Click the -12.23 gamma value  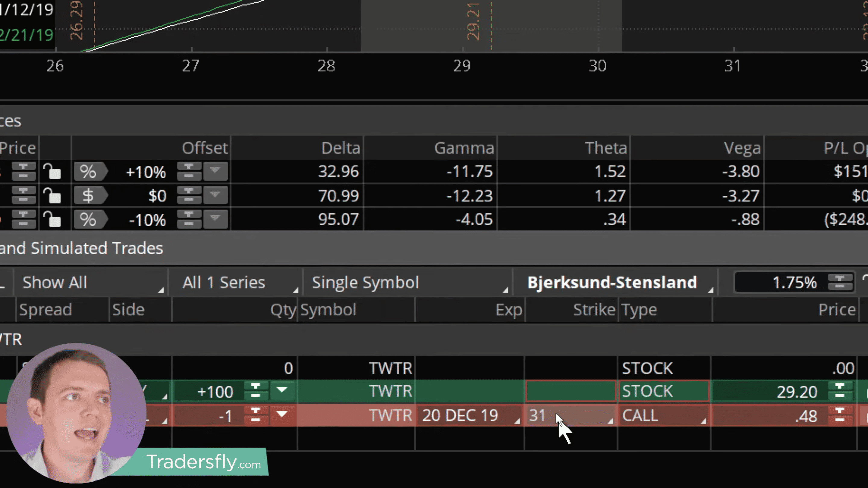470,196
